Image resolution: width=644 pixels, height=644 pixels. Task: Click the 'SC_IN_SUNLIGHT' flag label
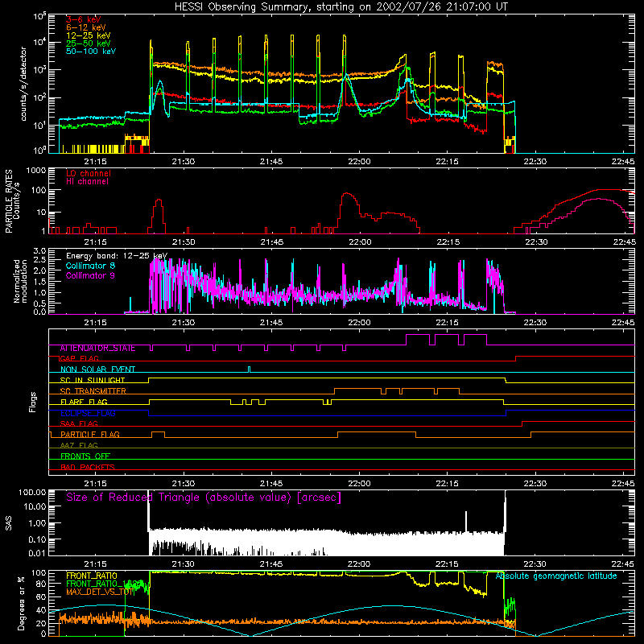pos(93,380)
